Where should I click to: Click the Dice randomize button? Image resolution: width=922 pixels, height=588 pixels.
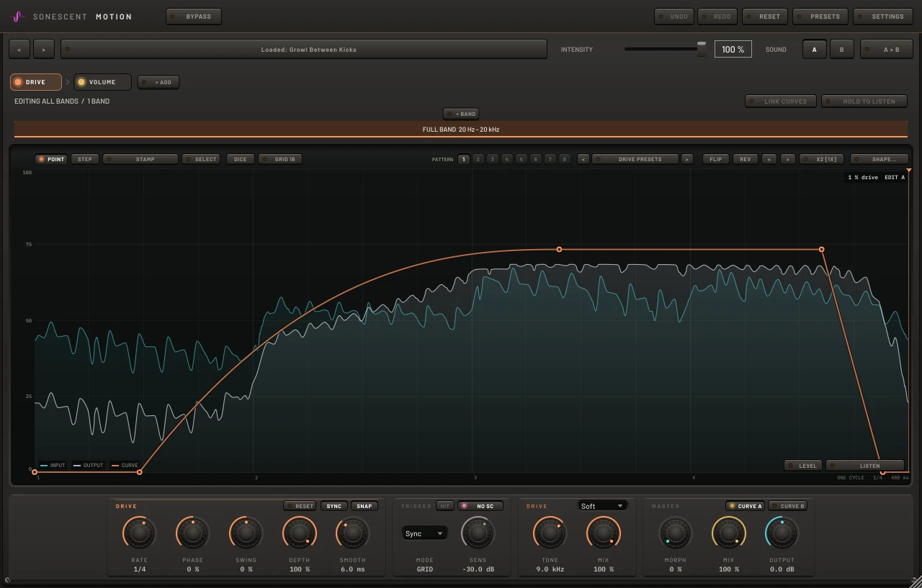(x=241, y=159)
